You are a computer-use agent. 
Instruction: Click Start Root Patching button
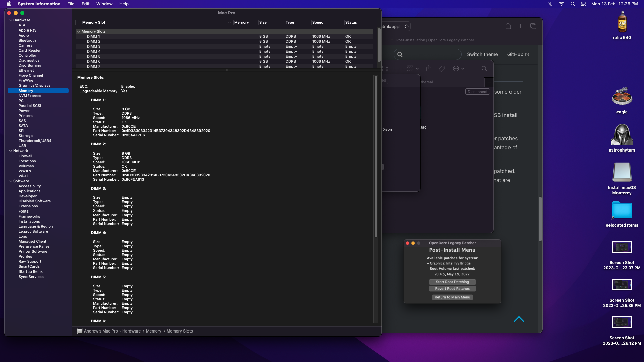coord(452,282)
